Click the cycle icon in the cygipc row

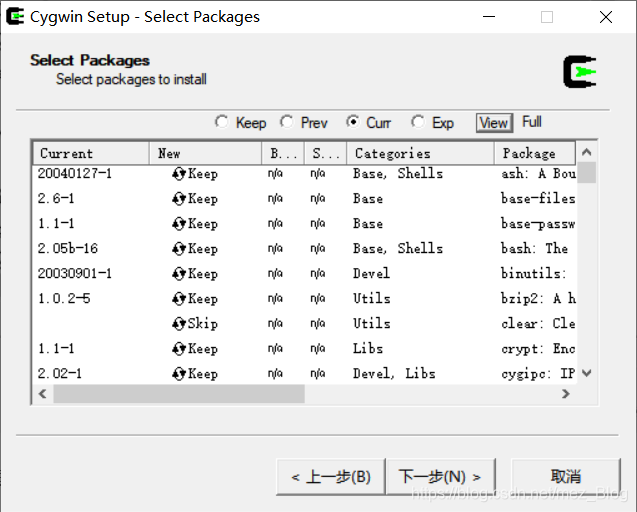coord(179,374)
